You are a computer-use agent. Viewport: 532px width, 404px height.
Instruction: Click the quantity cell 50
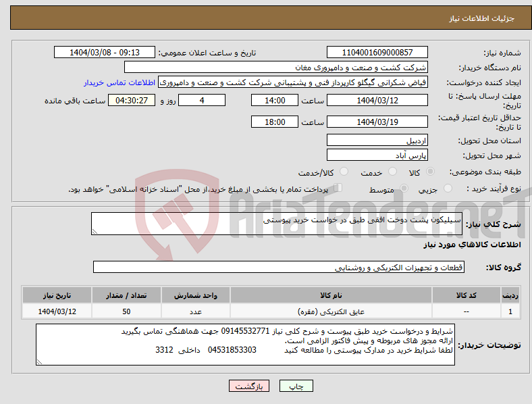[x=126, y=311]
